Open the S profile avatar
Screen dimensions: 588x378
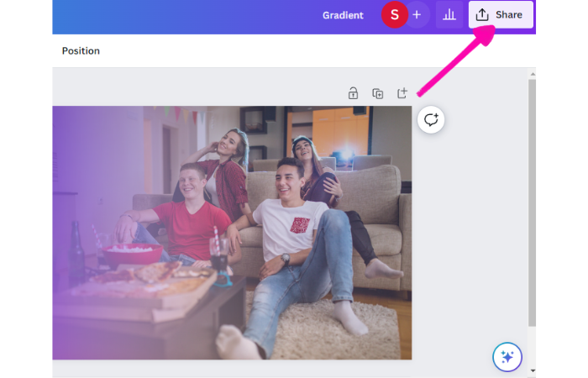tap(395, 14)
